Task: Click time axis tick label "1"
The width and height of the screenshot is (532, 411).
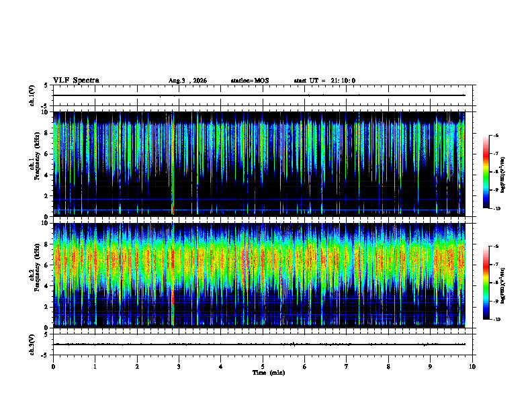Action: click(95, 367)
